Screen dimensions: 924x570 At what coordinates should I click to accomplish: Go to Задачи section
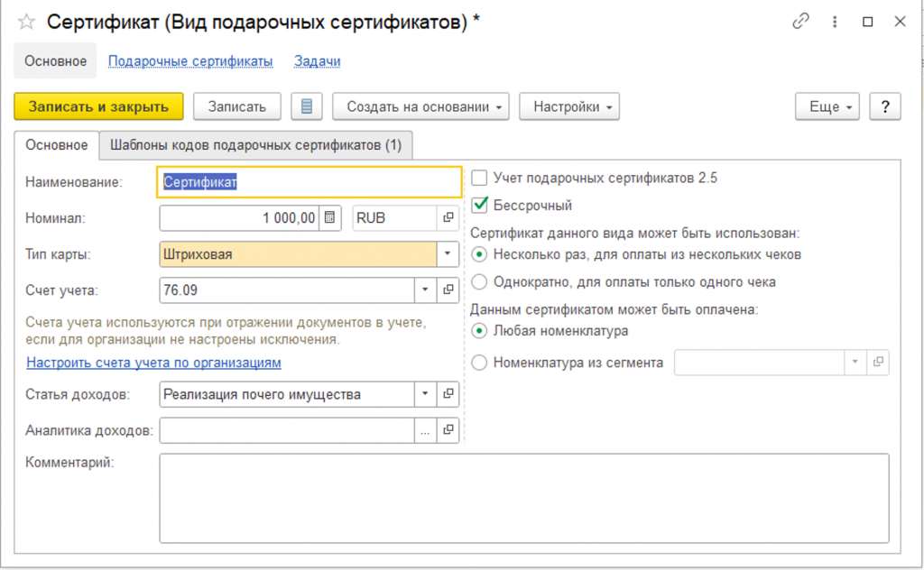click(317, 61)
